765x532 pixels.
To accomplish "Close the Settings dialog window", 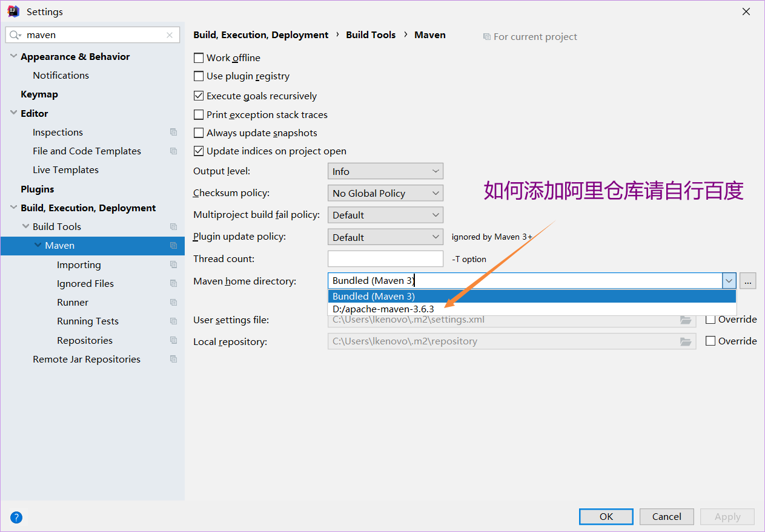I will 746,11.
